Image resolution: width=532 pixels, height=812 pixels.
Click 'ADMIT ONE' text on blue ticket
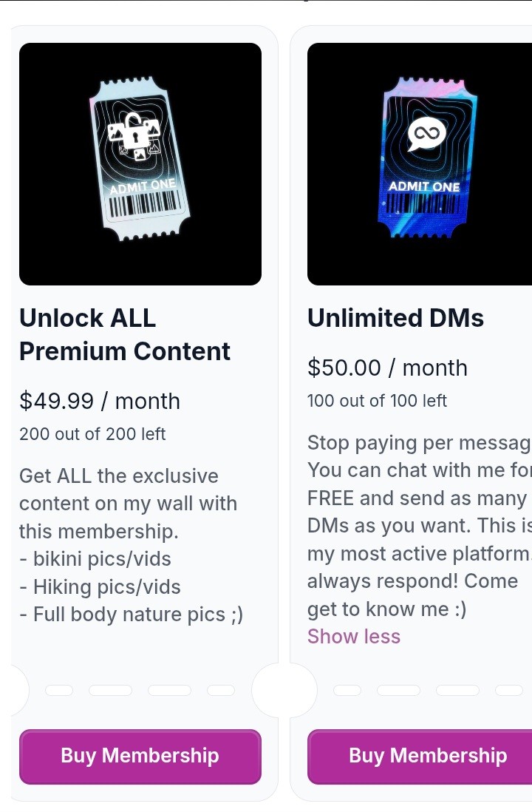(x=424, y=186)
